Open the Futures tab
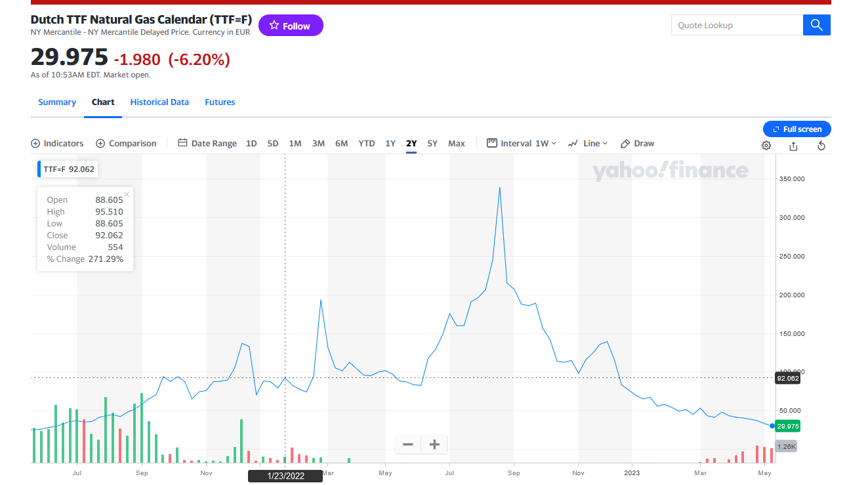 pos(220,102)
